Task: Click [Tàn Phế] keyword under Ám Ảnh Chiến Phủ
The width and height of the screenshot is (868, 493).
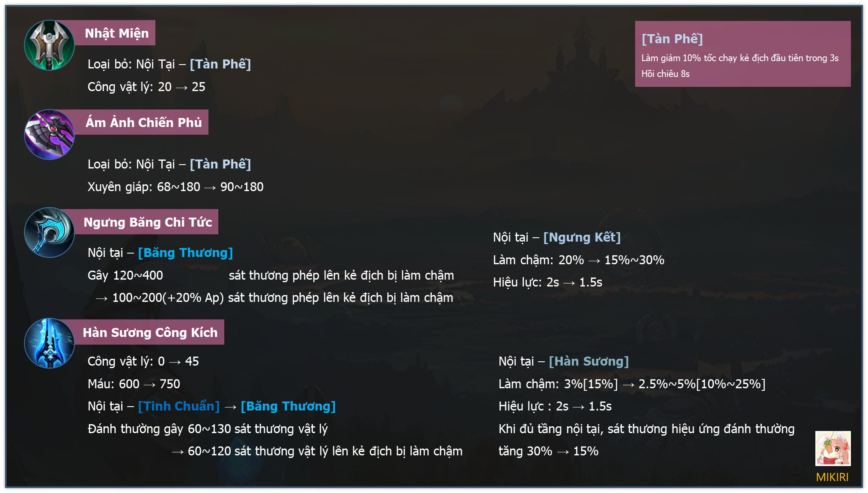Action: coord(220,164)
